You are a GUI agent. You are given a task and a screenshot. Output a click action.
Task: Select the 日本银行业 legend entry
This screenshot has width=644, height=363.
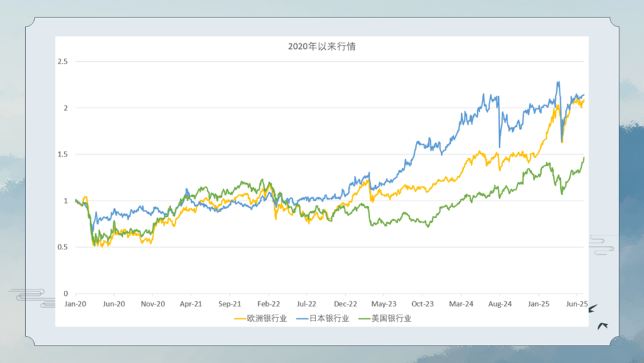[330, 318]
